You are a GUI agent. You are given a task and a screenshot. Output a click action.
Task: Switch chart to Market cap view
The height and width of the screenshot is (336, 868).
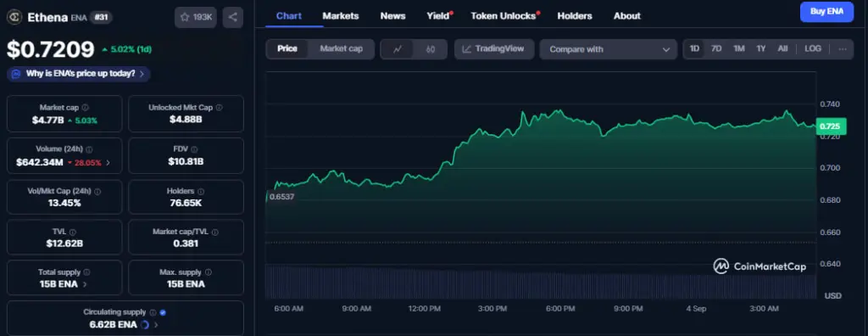click(x=341, y=49)
